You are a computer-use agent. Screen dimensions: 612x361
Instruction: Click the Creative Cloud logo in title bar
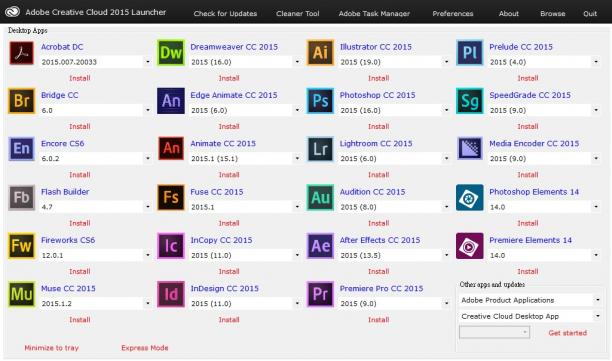(x=12, y=12)
